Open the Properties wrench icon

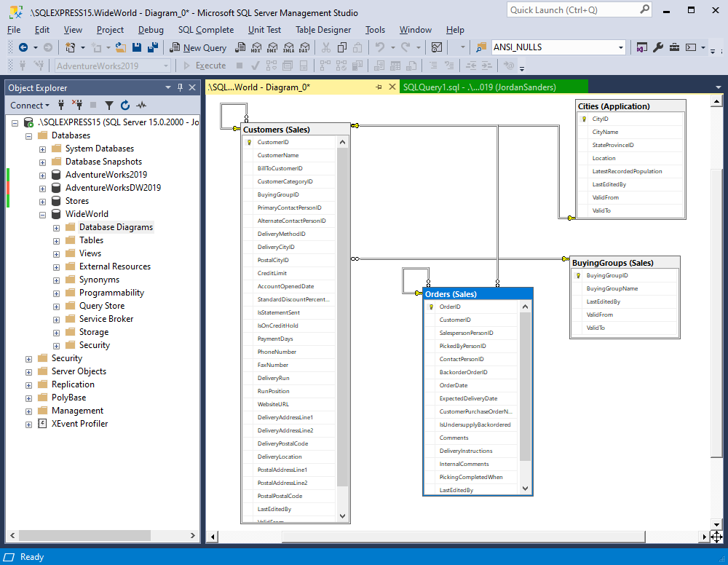(x=658, y=47)
